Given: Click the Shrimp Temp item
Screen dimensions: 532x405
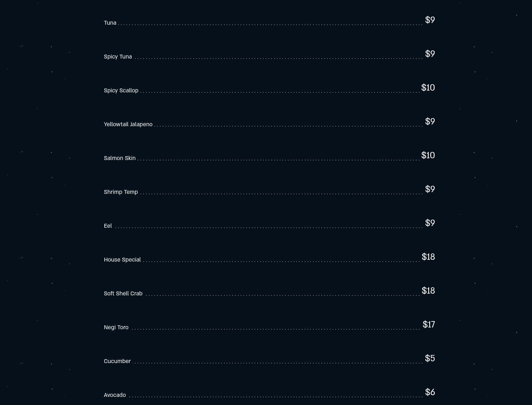Looking at the screenshot, I should click(x=120, y=192).
